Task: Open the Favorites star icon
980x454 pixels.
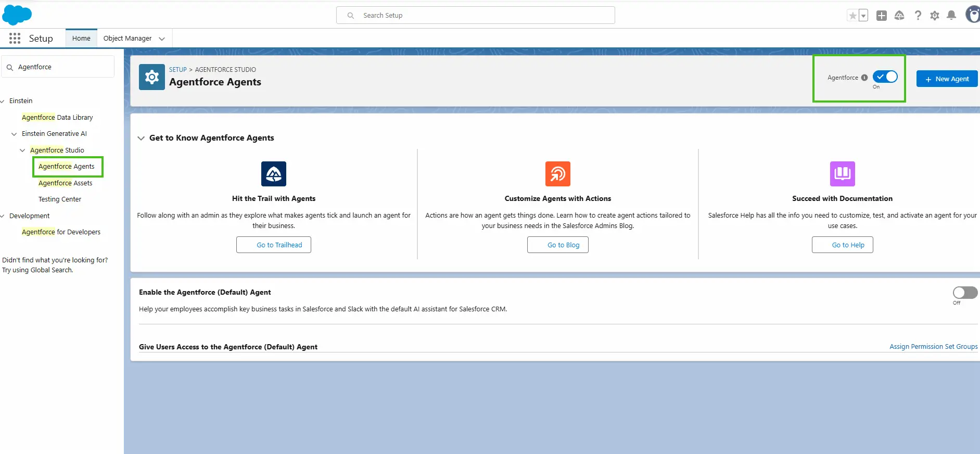Action: coord(852,16)
